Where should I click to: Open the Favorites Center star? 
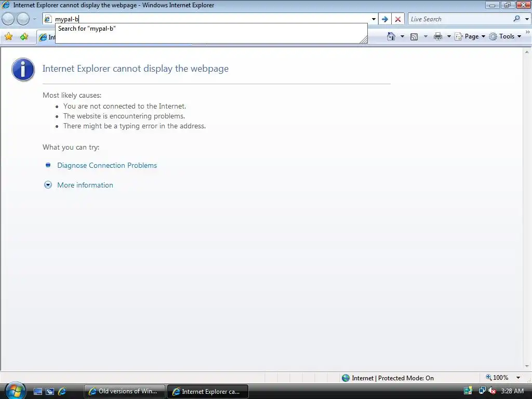click(x=9, y=37)
